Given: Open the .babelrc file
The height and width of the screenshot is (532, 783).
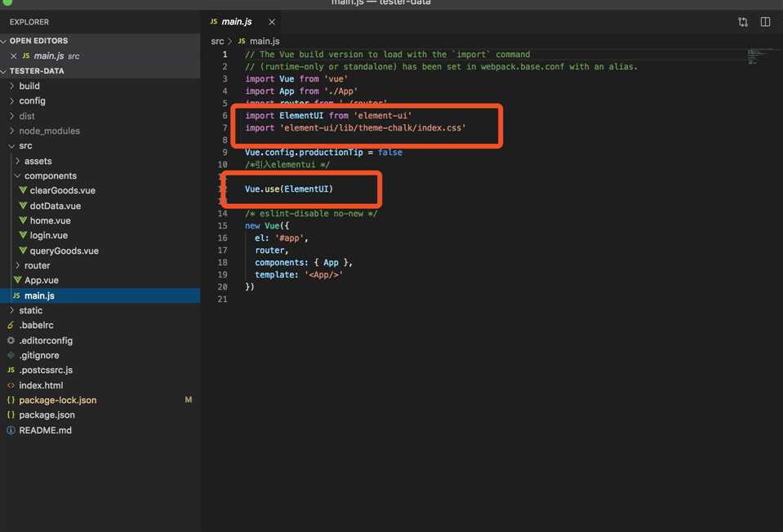Looking at the screenshot, I should [x=100, y=326].
